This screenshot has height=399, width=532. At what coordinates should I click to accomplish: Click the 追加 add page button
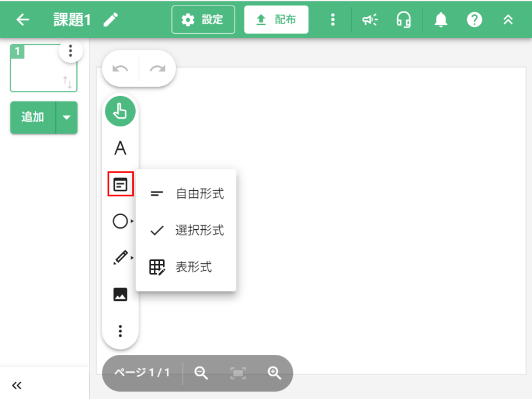pos(33,117)
